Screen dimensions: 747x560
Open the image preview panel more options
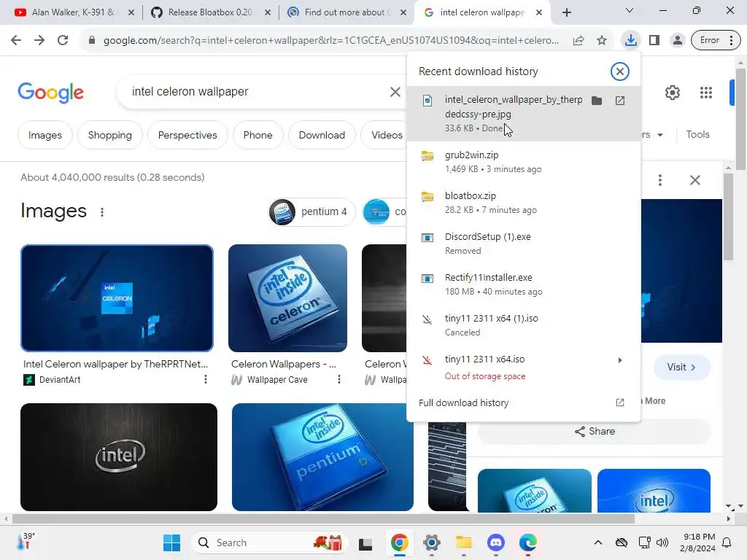pyautogui.click(x=659, y=180)
